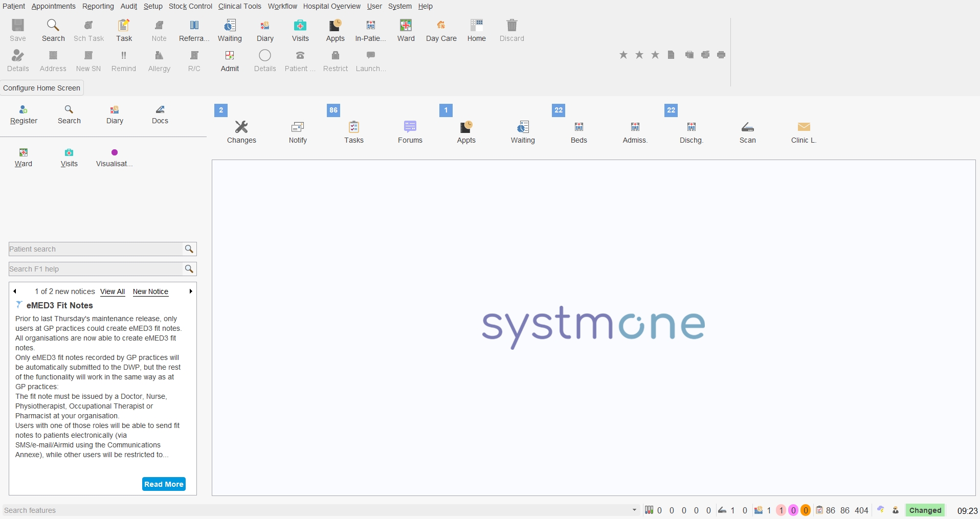
Task: Click the storm cloud icon in the status bar
Action: (881, 510)
